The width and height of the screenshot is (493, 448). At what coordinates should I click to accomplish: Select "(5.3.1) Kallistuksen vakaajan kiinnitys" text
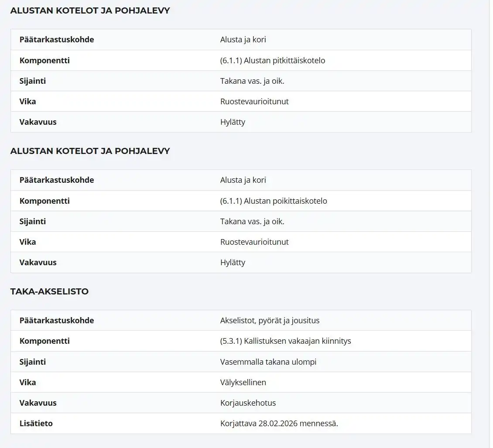285,341
